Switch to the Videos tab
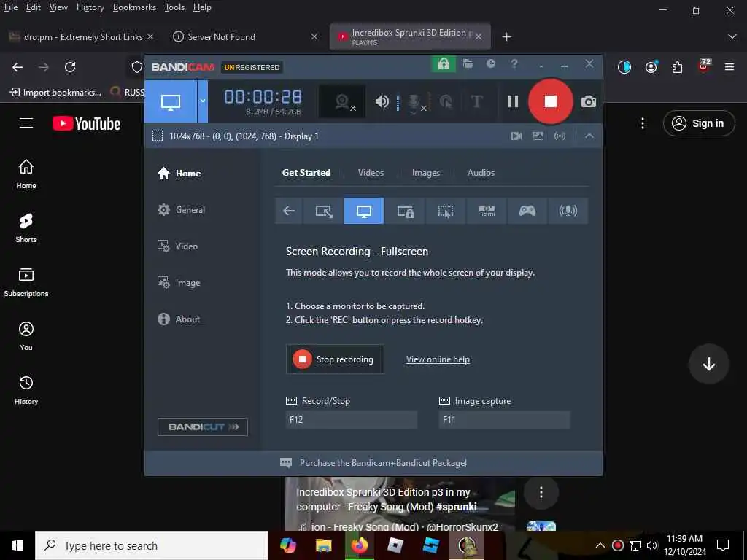Viewport: 747px width, 560px height. (371, 173)
